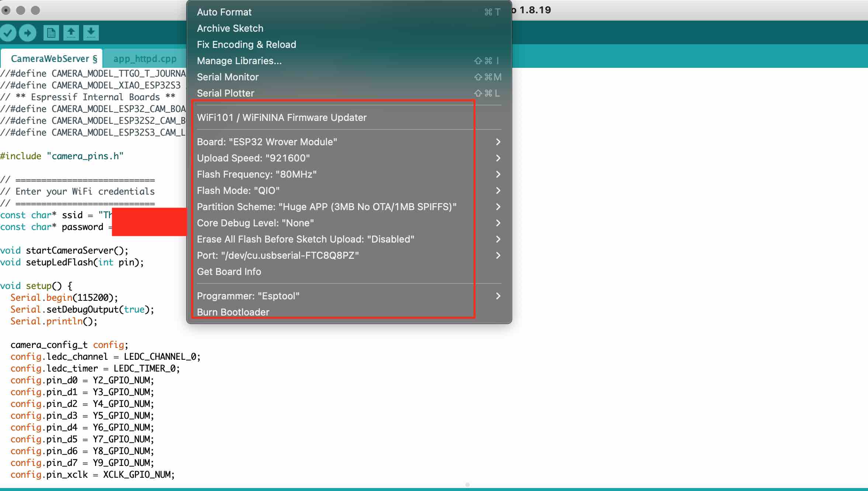Screen dimensions: 868x491
Task: Click the Serial.setDebugOutput(true); line
Action: (x=82, y=309)
